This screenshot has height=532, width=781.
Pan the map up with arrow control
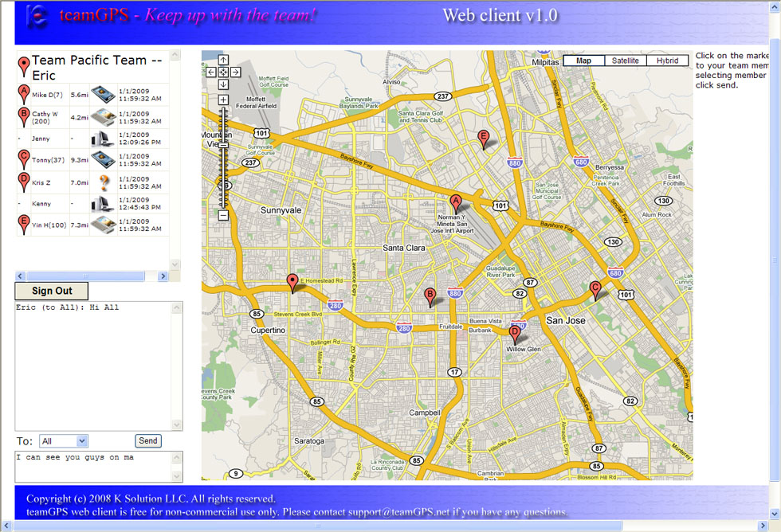[x=223, y=60]
